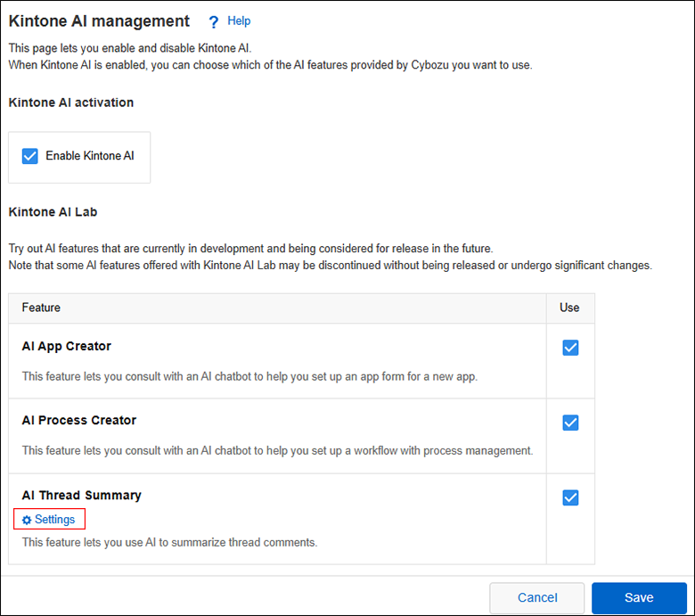
Task: Select the Kintone AI activation section heading
Action: click(71, 103)
